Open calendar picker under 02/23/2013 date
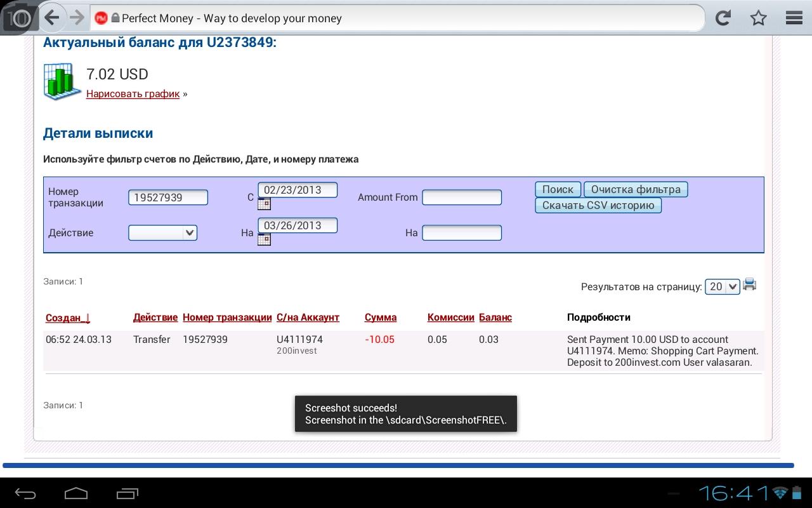Screen dimensions: 812x508 click(264, 204)
